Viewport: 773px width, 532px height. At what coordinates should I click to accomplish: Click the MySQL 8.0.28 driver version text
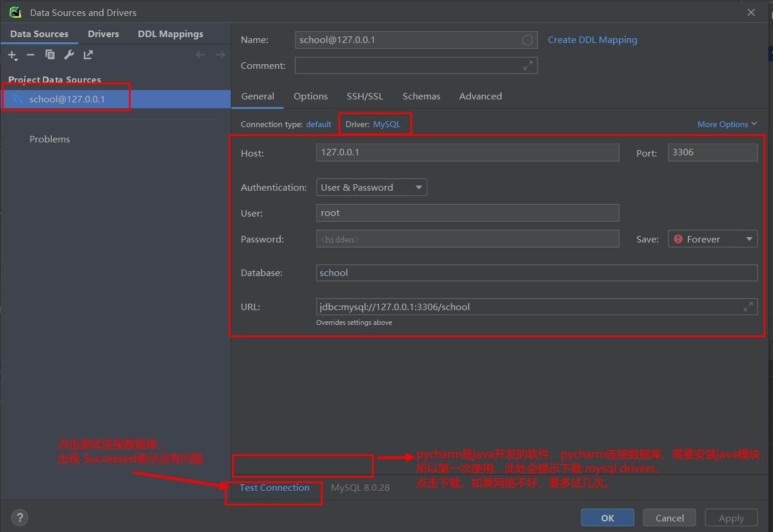pyautogui.click(x=360, y=487)
